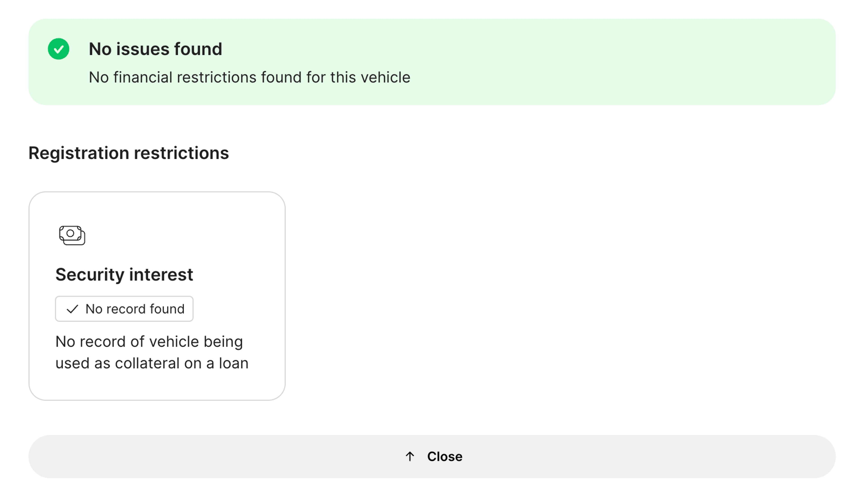The image size is (868, 503).
Task: Click the word 'issues' in the banner heading
Action: point(142,49)
